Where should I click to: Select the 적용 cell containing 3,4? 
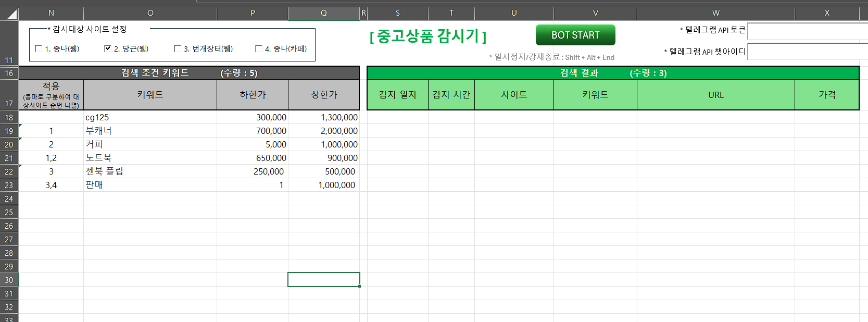coord(51,185)
